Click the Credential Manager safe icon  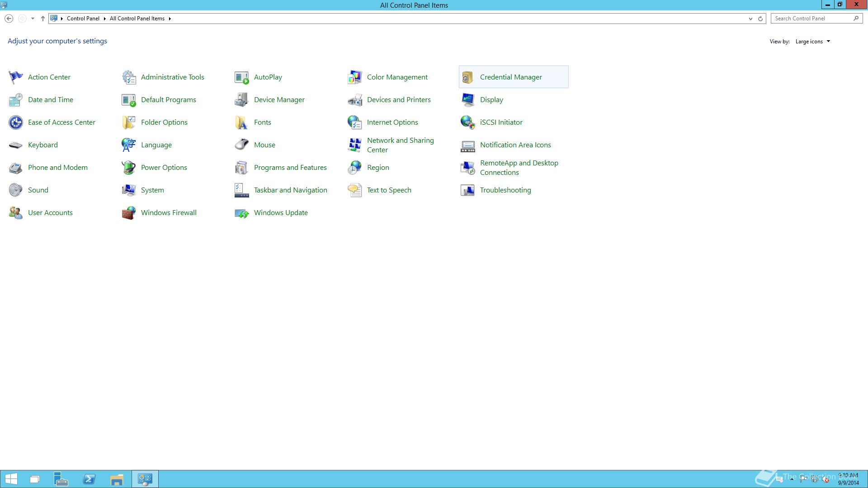[467, 77]
